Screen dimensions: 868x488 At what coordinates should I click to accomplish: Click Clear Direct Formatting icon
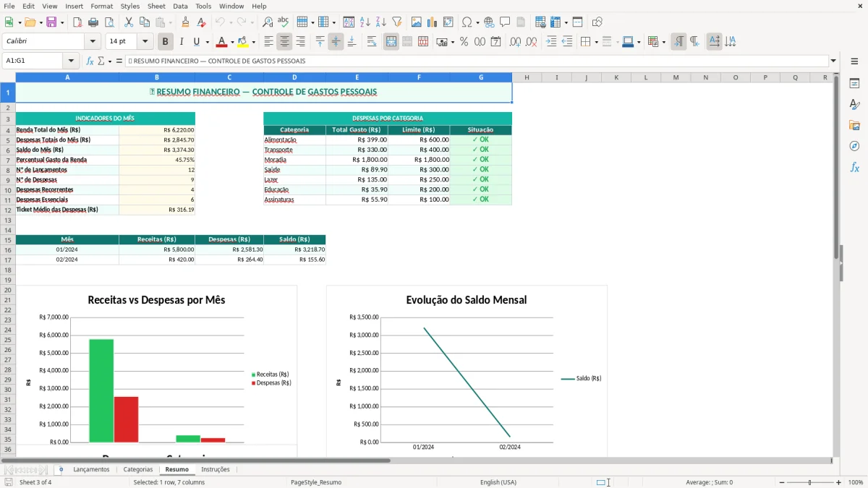(x=202, y=22)
